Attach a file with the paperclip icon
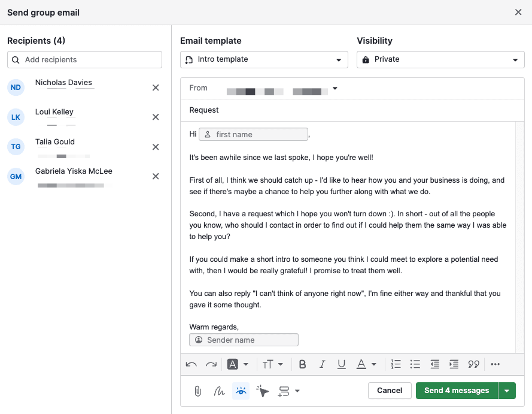 click(x=197, y=391)
